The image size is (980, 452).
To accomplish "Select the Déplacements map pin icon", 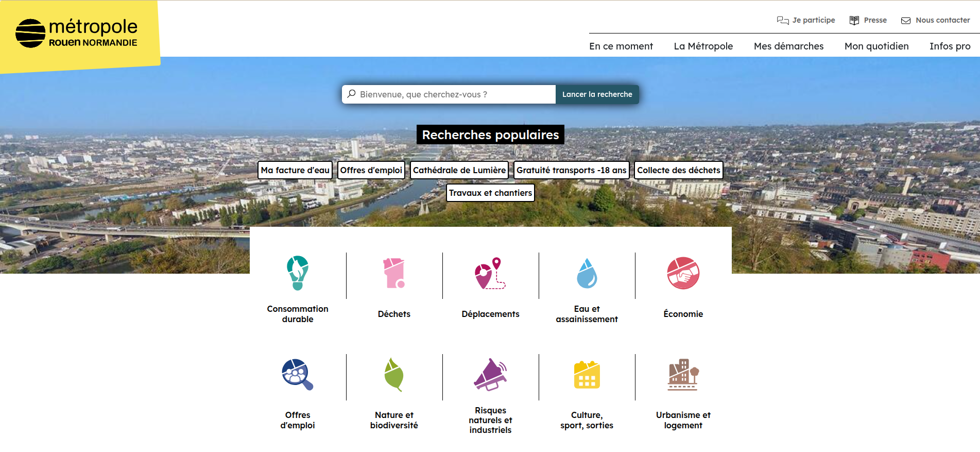I will (x=490, y=273).
